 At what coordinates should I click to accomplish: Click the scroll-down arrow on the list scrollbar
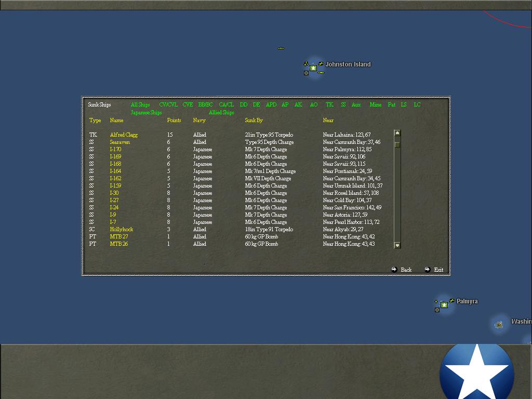click(x=397, y=245)
